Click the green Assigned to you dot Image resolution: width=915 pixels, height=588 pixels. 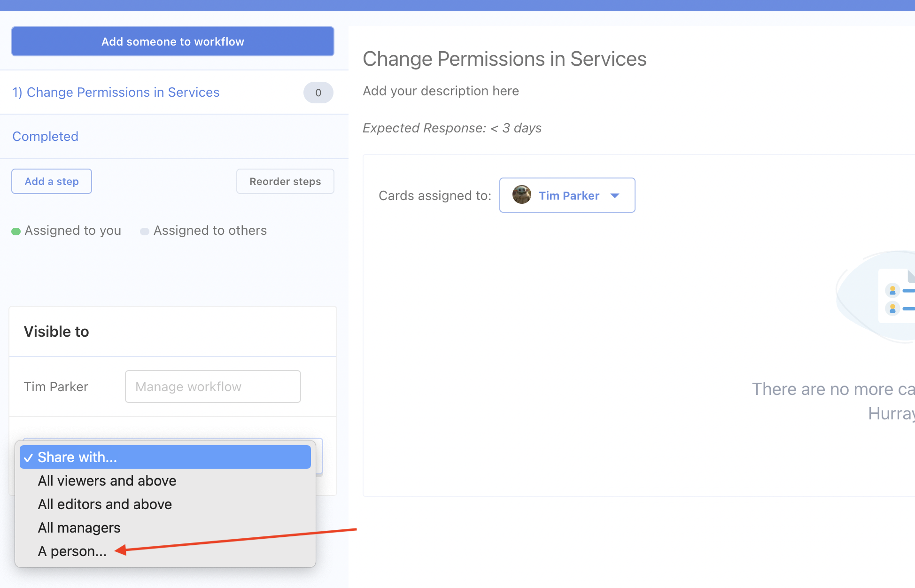pyautogui.click(x=16, y=231)
